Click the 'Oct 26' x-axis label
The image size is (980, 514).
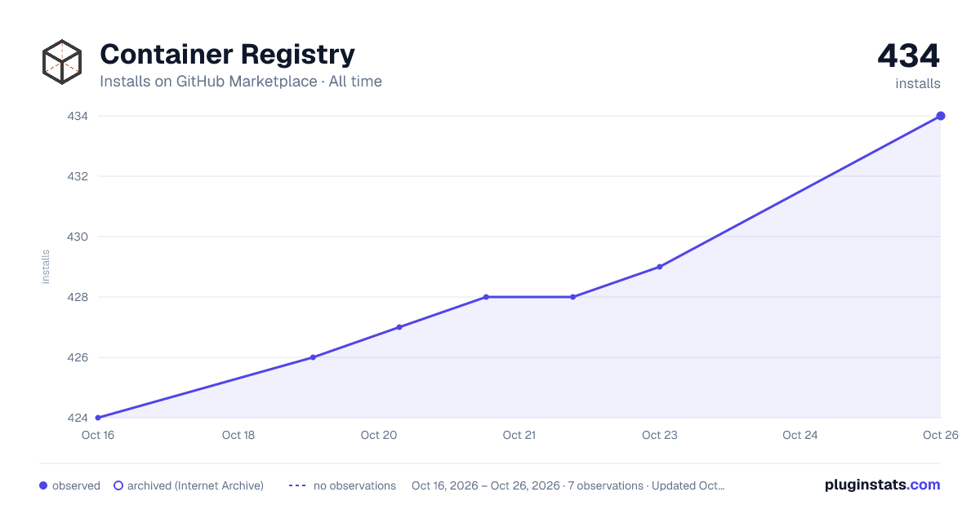point(940,435)
